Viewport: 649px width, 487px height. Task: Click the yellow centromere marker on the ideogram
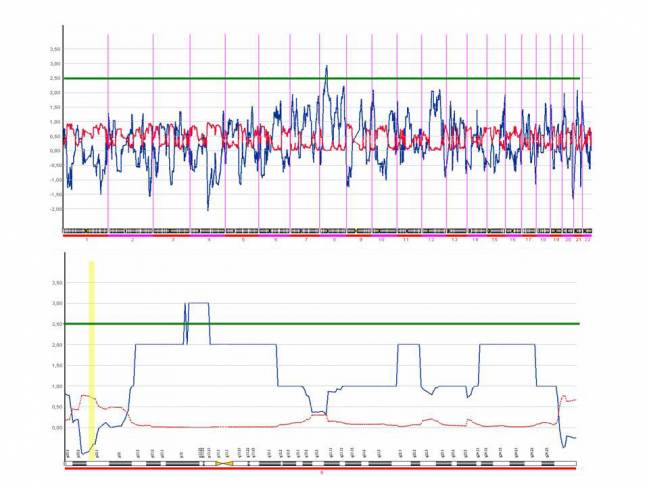224,463
